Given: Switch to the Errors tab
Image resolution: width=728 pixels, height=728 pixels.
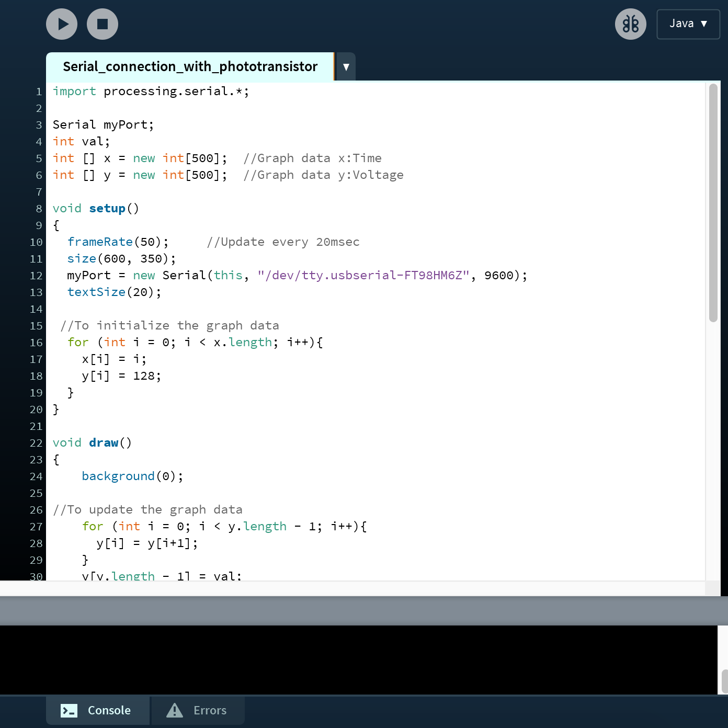Looking at the screenshot, I should pos(198,710).
